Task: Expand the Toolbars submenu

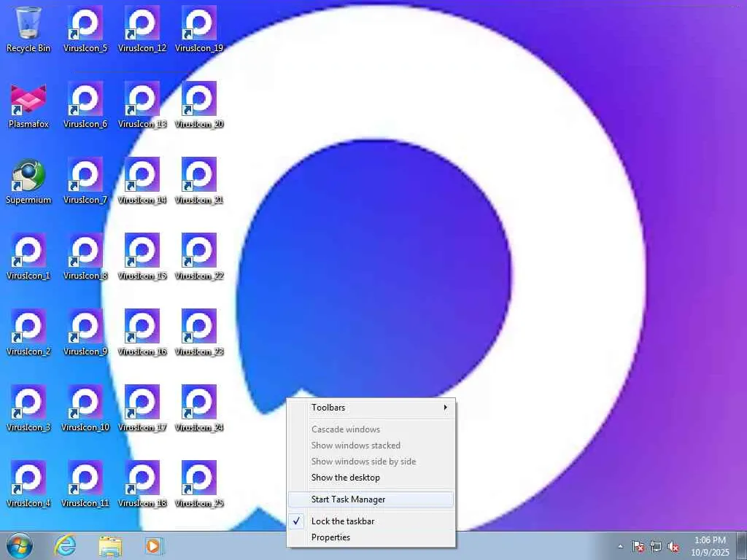Action: (x=371, y=408)
